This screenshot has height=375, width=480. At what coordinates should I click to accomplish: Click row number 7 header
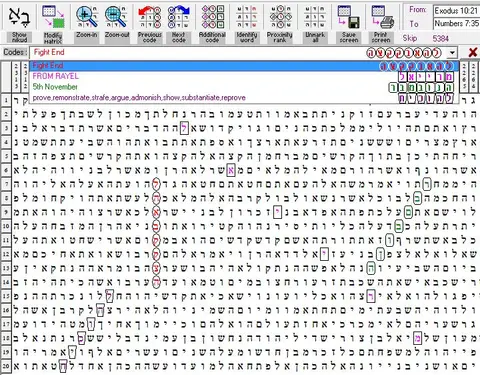(x=6, y=184)
